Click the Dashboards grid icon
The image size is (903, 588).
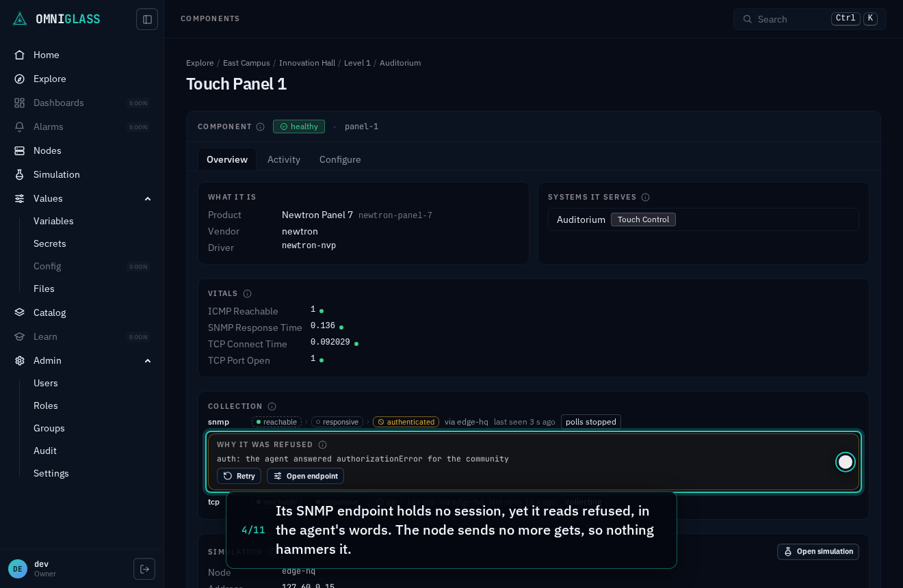coord(20,103)
